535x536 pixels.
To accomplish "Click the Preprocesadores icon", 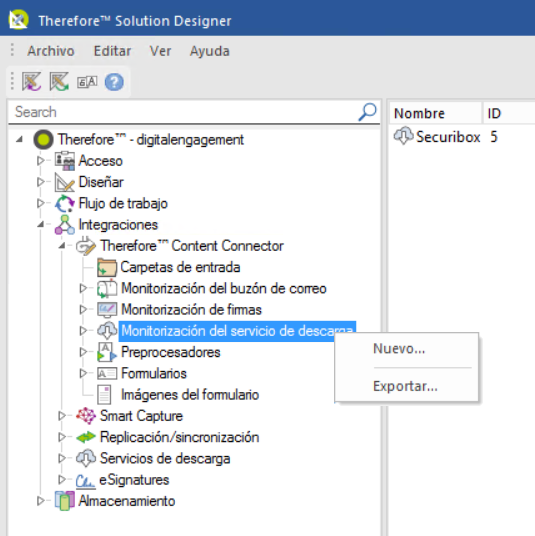I will 107,352.
